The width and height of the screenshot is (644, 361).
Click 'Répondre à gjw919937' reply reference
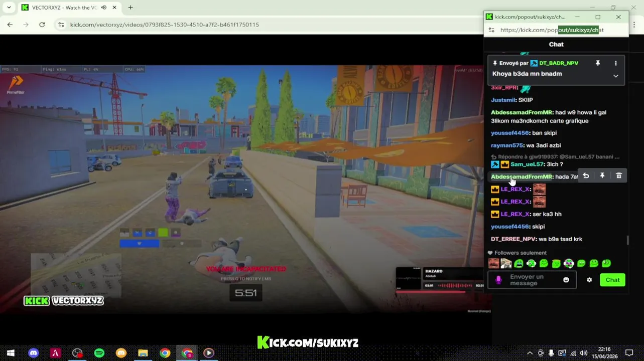(x=555, y=157)
